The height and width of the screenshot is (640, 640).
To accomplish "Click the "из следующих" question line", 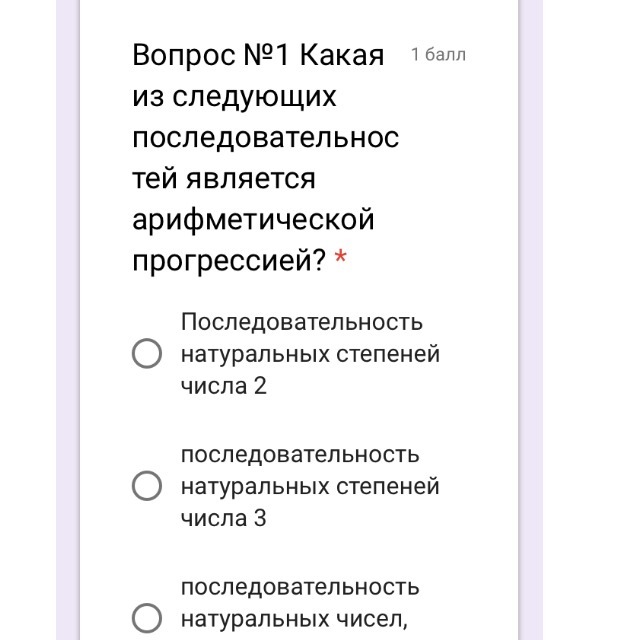I will tap(234, 97).
